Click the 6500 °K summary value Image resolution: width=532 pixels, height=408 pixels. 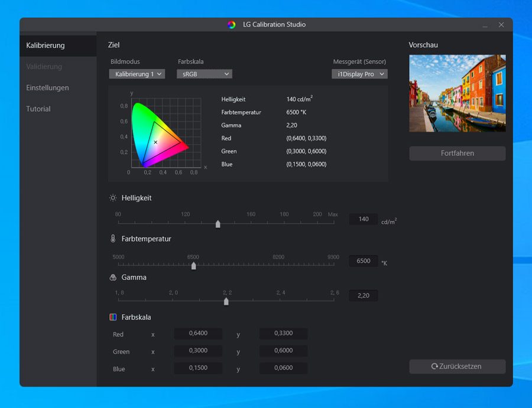click(296, 112)
